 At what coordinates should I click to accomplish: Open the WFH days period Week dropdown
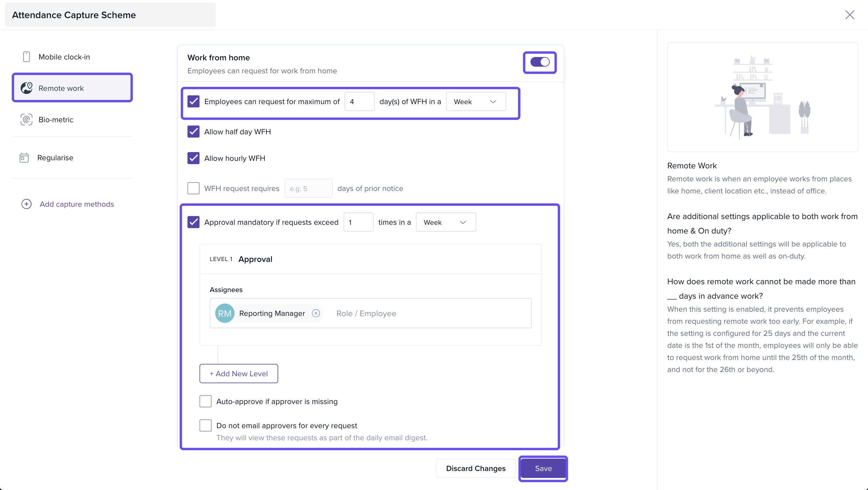(x=476, y=101)
